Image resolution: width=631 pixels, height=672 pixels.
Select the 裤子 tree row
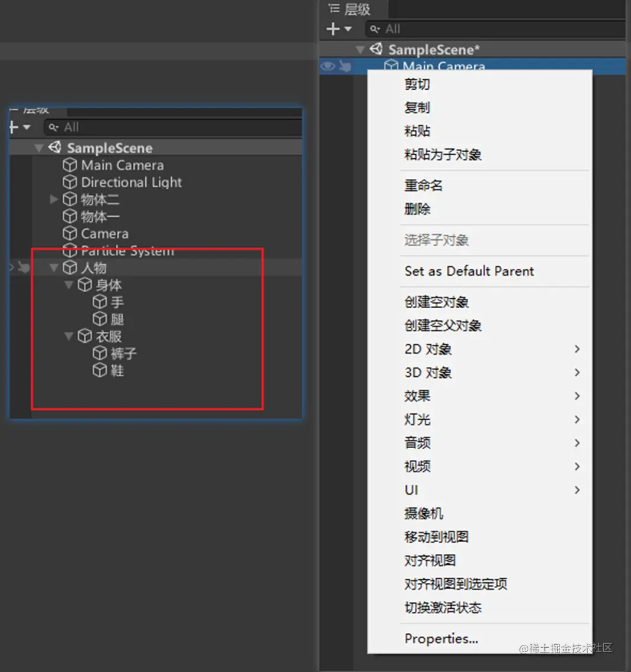[156, 354]
